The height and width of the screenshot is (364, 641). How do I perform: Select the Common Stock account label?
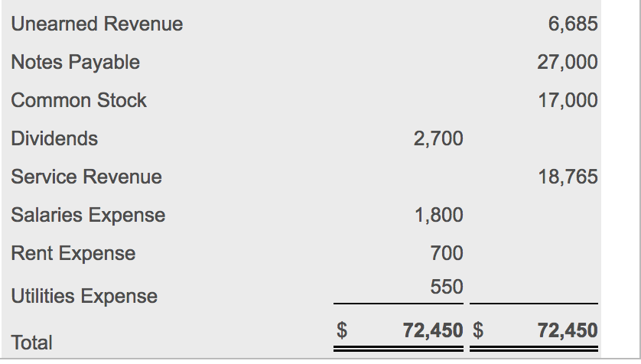coord(79,100)
